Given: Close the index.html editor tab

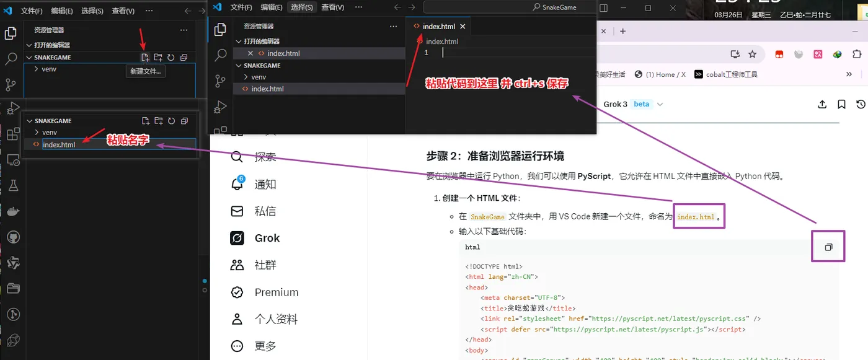Looking at the screenshot, I should 463,27.
